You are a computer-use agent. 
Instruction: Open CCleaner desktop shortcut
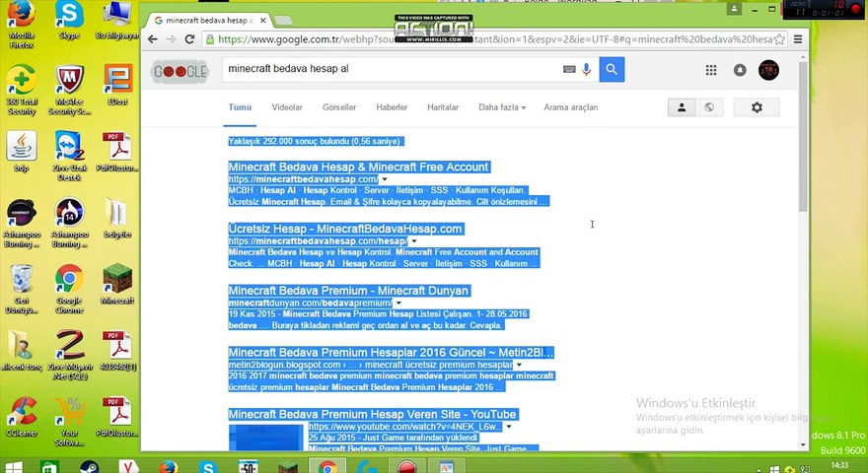click(22, 417)
